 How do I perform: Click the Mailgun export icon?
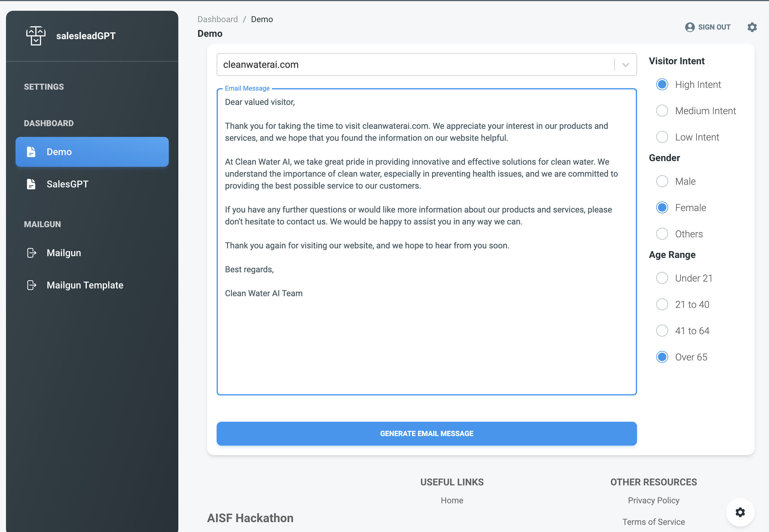pos(31,253)
